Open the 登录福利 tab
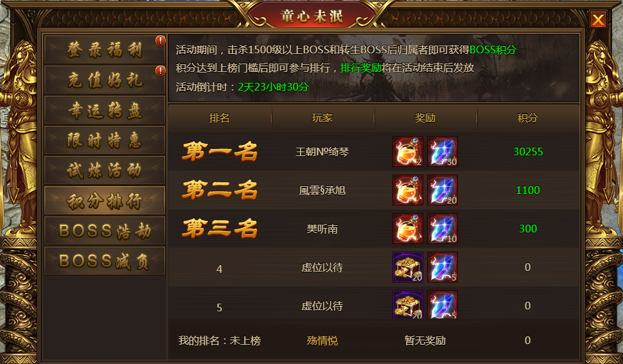The image size is (623, 364). (105, 49)
